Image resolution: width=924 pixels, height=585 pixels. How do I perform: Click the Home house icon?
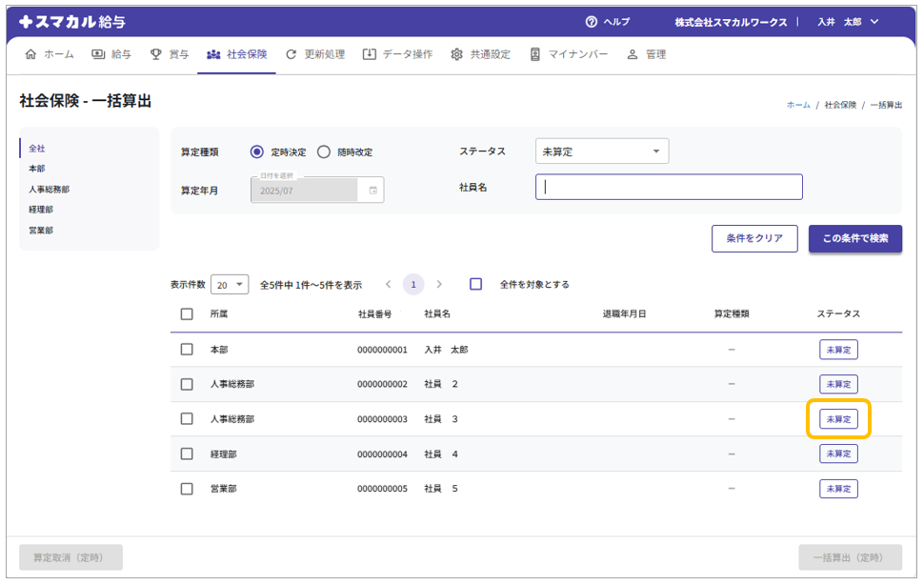tap(31, 54)
